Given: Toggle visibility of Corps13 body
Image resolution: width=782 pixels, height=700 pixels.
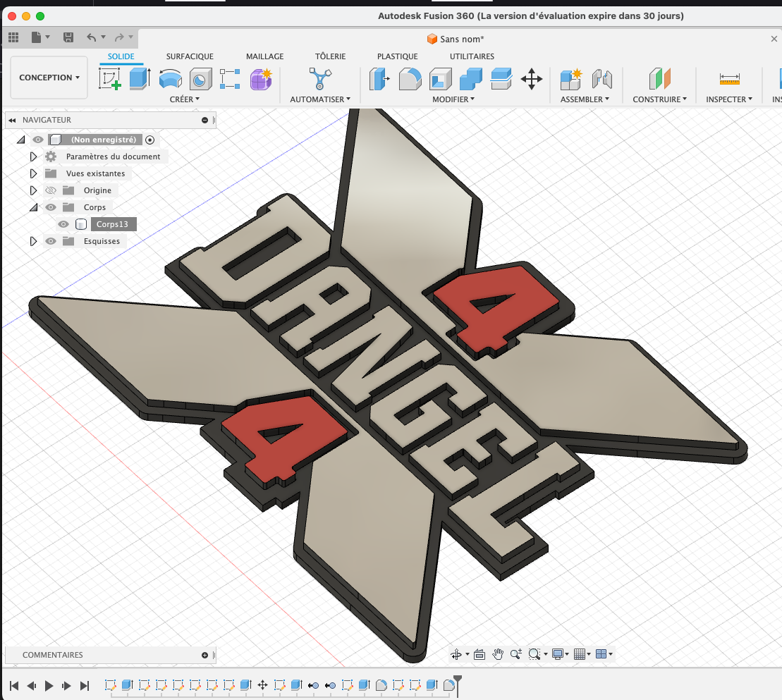Looking at the screenshot, I should [63, 224].
